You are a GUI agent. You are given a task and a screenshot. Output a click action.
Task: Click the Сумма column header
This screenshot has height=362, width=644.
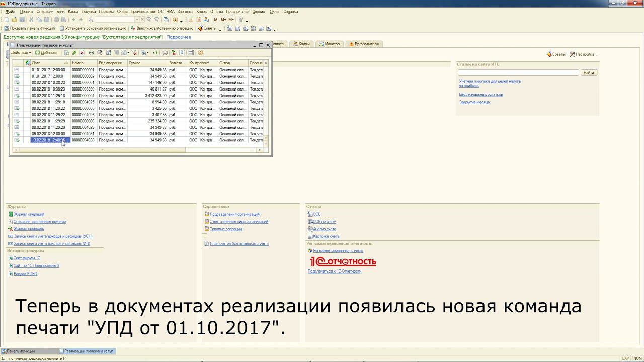[x=148, y=63]
